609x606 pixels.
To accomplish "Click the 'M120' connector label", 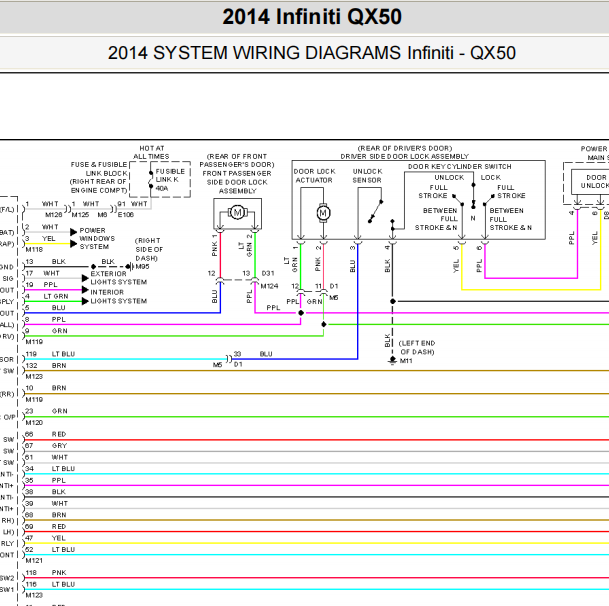I will pos(34,423).
